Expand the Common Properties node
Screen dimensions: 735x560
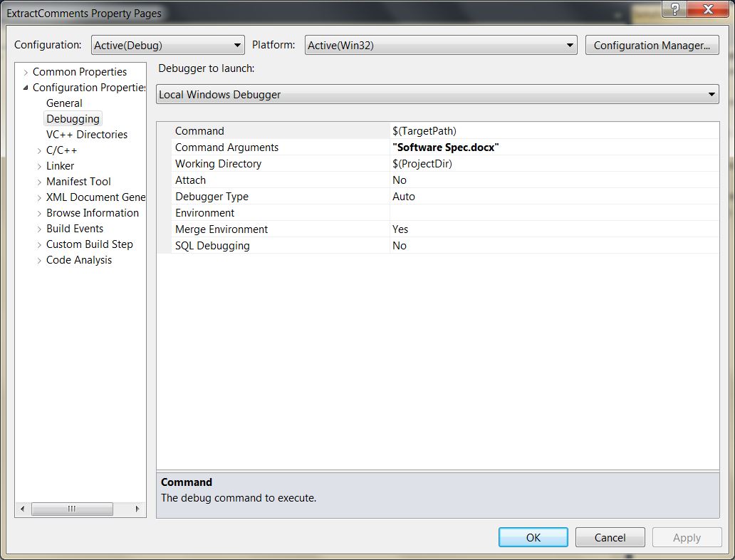point(26,71)
